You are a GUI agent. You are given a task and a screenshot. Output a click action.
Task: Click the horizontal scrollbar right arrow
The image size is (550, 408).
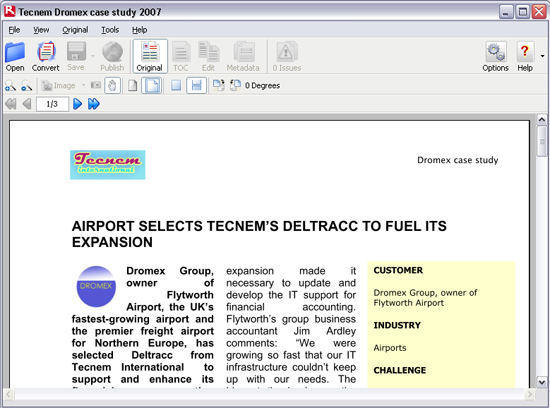tap(530, 394)
